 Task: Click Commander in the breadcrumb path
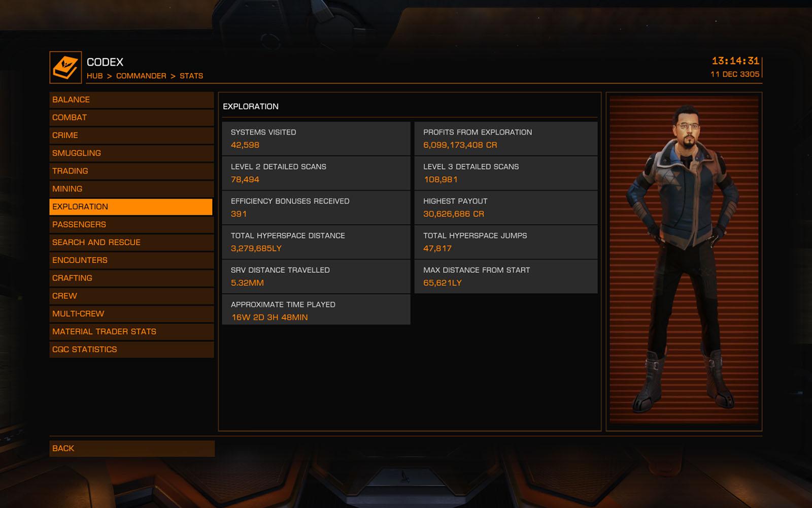pyautogui.click(x=141, y=76)
